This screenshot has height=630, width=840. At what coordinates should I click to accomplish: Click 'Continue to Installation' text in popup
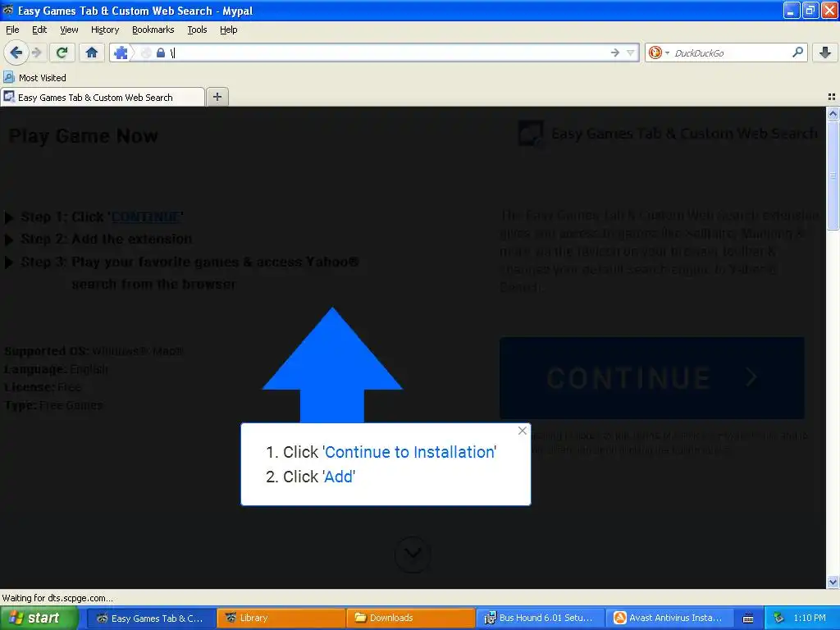pyautogui.click(x=410, y=452)
